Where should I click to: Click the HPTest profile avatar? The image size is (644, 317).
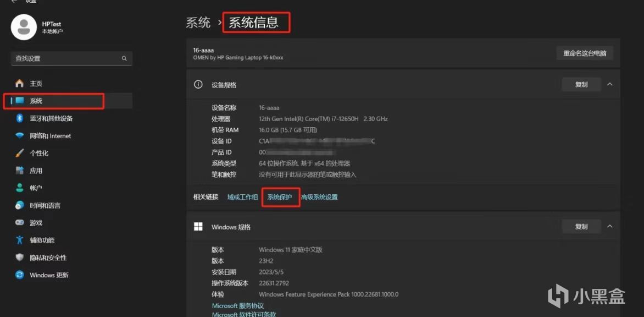click(24, 27)
